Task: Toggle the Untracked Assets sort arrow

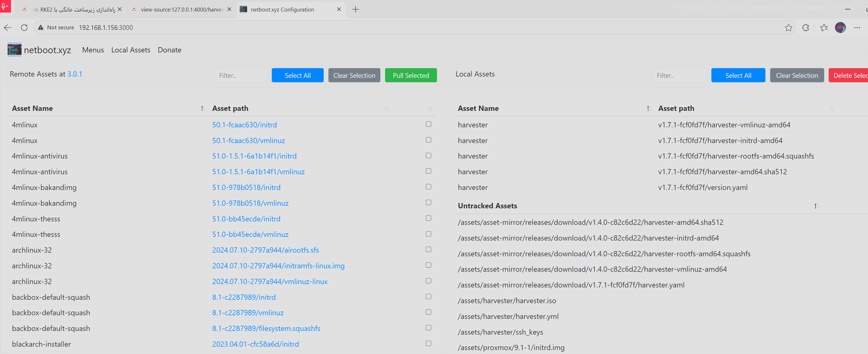Action: (816, 206)
